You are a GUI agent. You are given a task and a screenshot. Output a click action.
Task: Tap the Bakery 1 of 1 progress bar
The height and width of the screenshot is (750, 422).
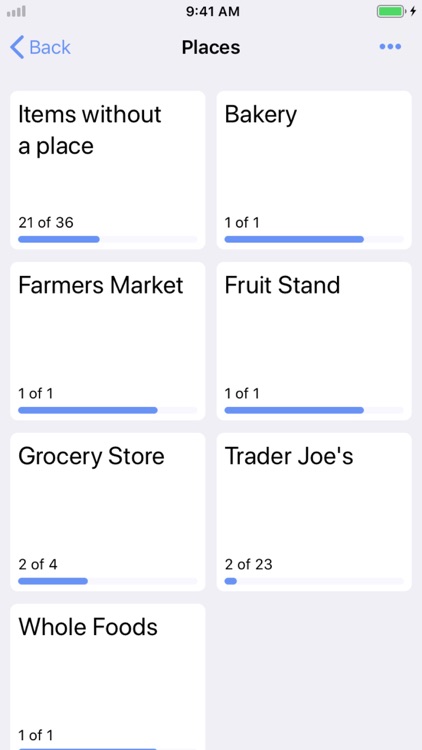pos(314,239)
